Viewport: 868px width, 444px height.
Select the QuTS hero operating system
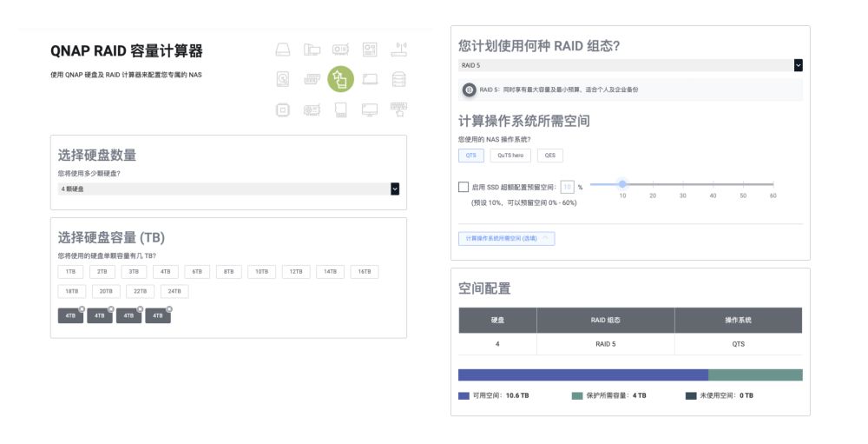point(510,156)
